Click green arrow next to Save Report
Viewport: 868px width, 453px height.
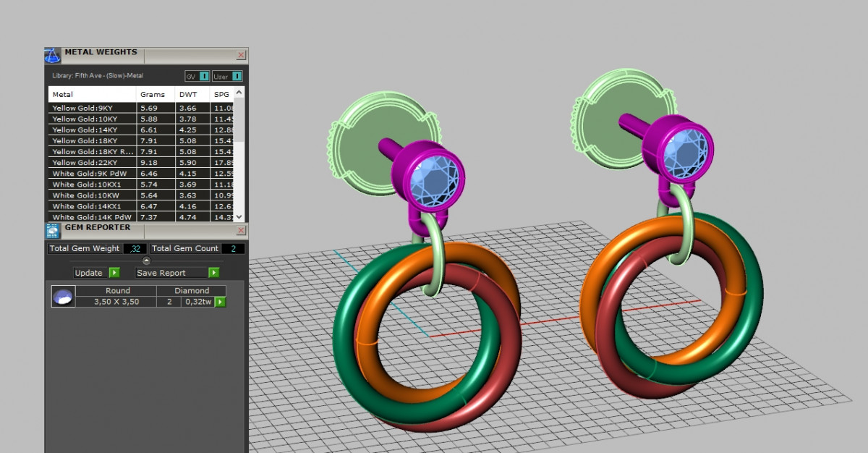point(213,273)
